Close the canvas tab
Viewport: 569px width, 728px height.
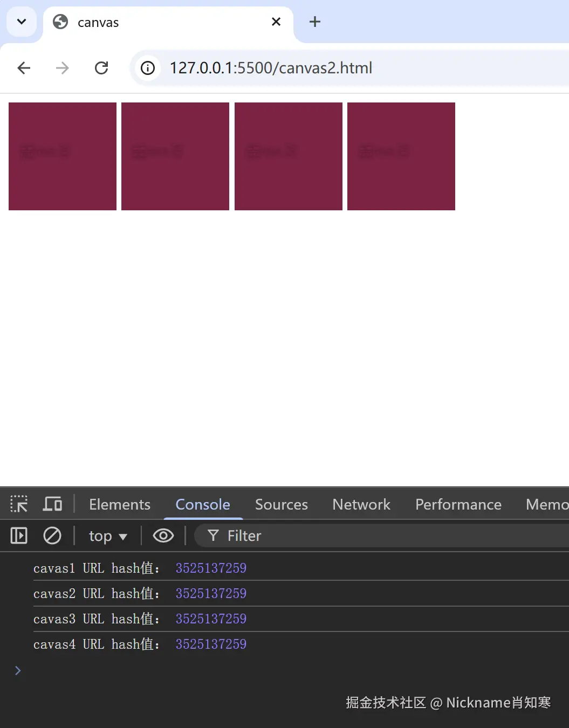[276, 22]
